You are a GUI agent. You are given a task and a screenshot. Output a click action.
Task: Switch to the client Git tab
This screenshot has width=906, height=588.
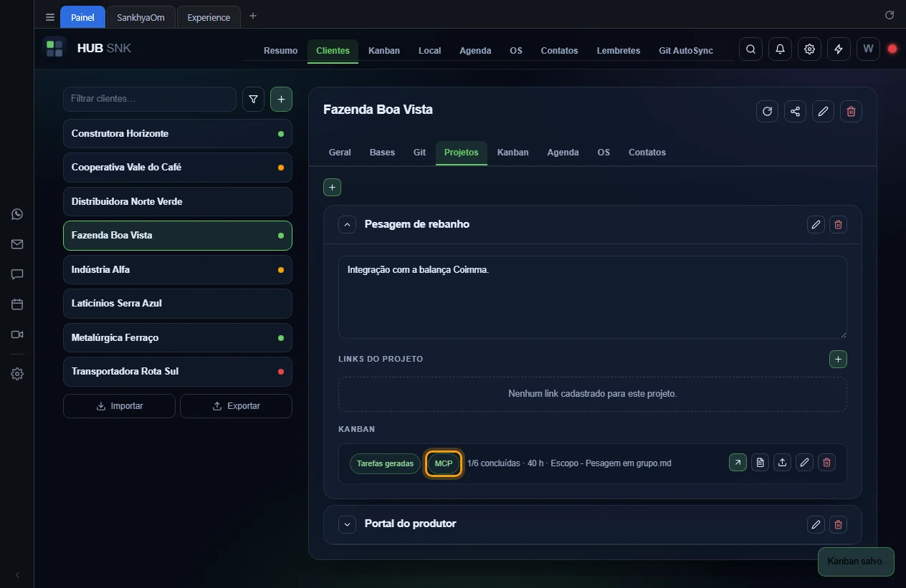tap(419, 153)
